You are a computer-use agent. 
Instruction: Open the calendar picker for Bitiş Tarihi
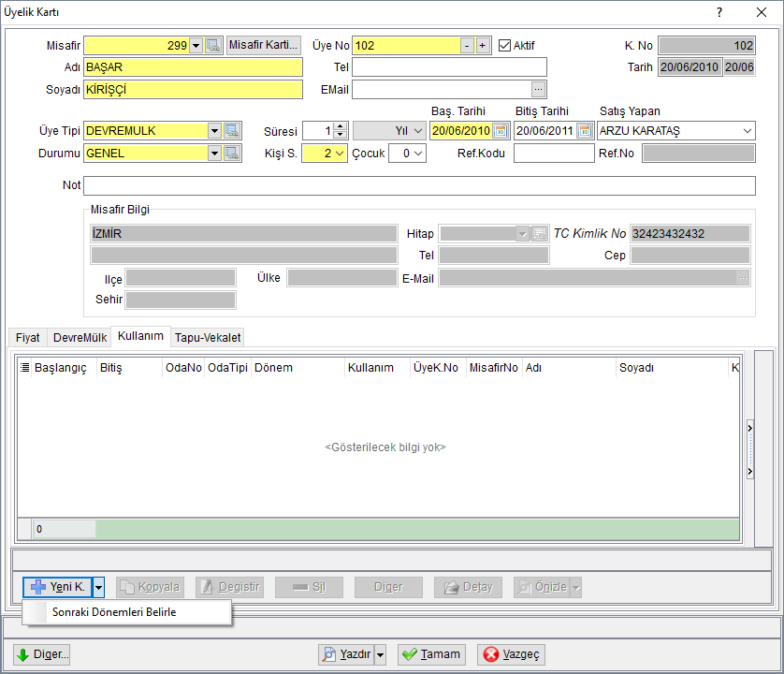pyautogui.click(x=585, y=131)
